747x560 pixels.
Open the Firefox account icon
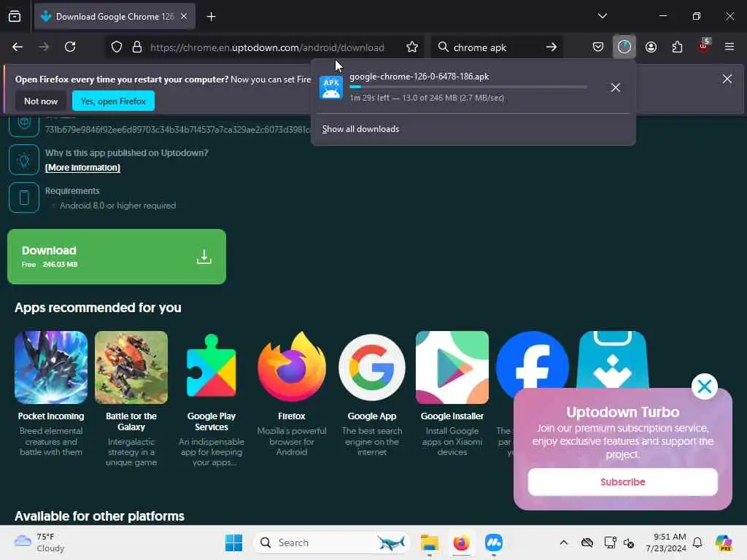pos(651,47)
